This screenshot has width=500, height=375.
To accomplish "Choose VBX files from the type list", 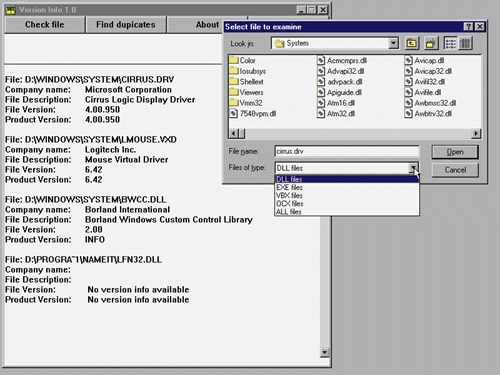I will [347, 196].
